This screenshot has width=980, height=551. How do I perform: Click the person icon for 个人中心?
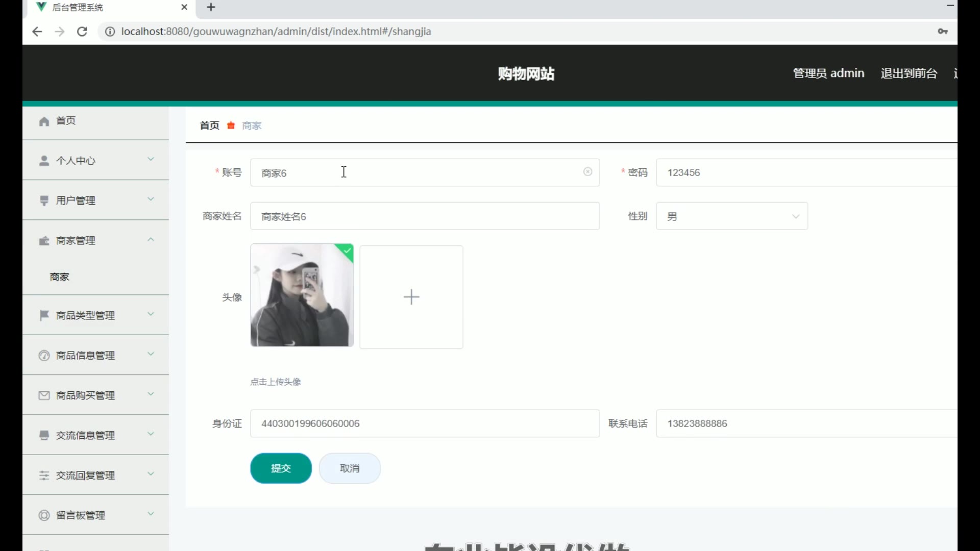pos(44,161)
